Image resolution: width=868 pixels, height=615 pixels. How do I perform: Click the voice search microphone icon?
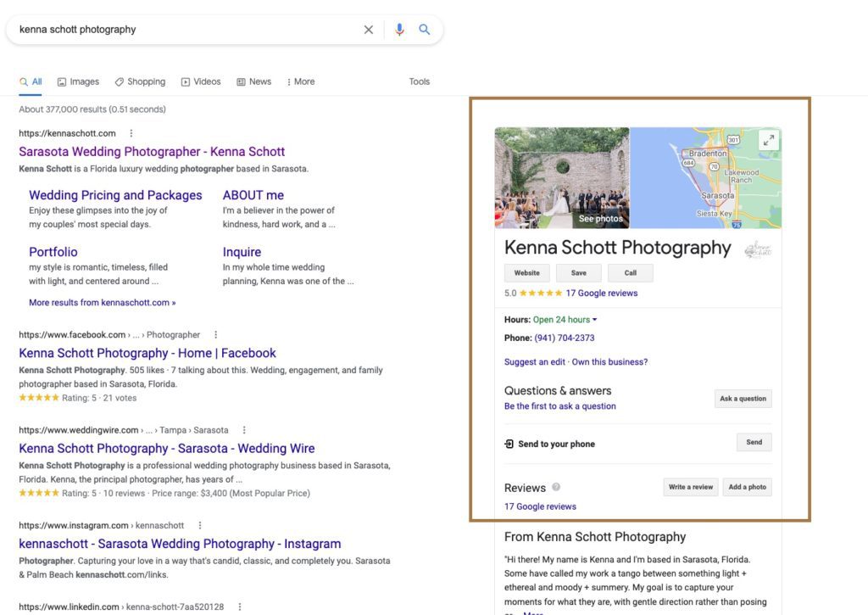[x=399, y=29]
